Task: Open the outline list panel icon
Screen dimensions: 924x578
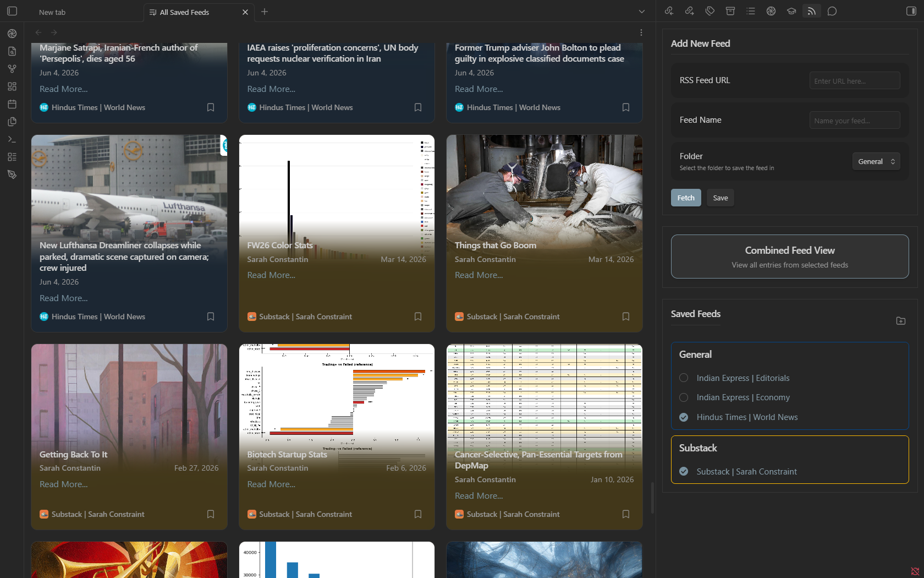Action: click(x=751, y=11)
